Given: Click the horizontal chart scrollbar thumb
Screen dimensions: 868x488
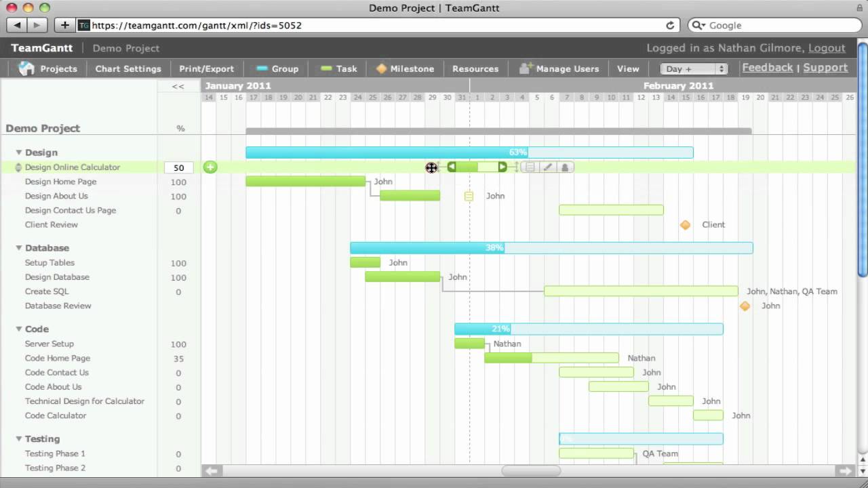Looking at the screenshot, I should [531, 471].
